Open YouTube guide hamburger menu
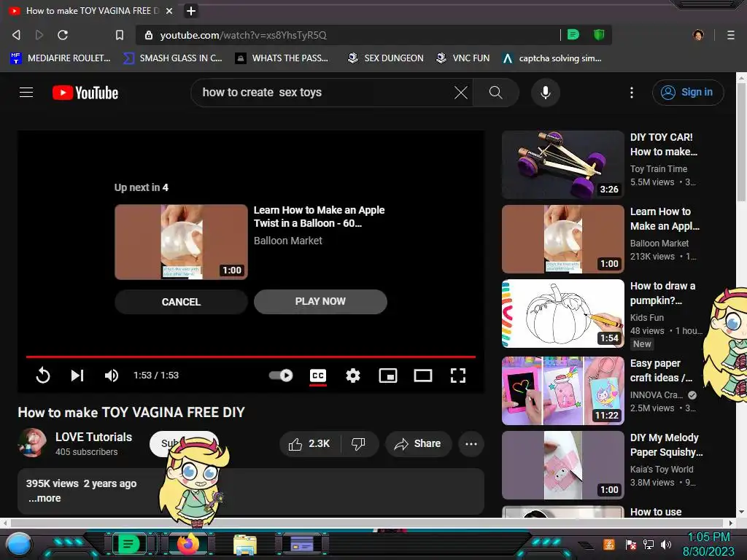The image size is (747, 560). pyautogui.click(x=26, y=93)
